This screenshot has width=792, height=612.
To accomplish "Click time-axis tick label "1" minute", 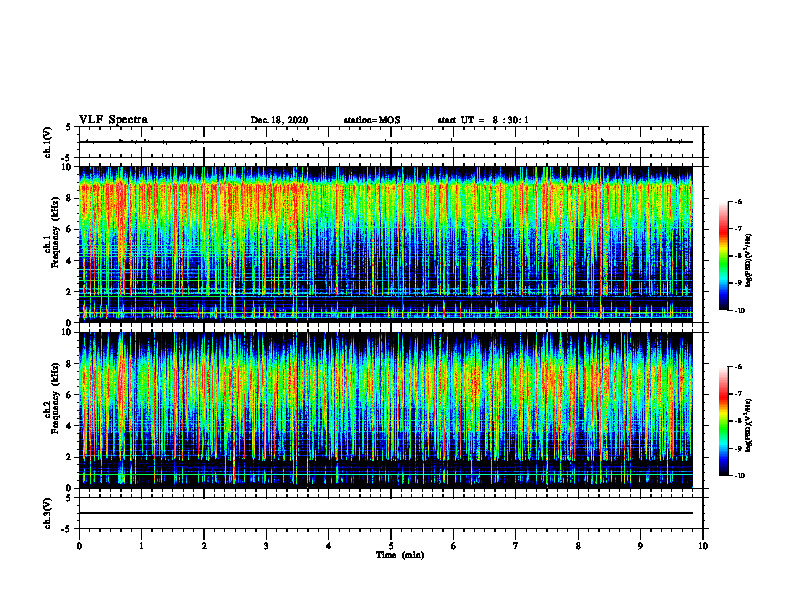I will 141,546.
